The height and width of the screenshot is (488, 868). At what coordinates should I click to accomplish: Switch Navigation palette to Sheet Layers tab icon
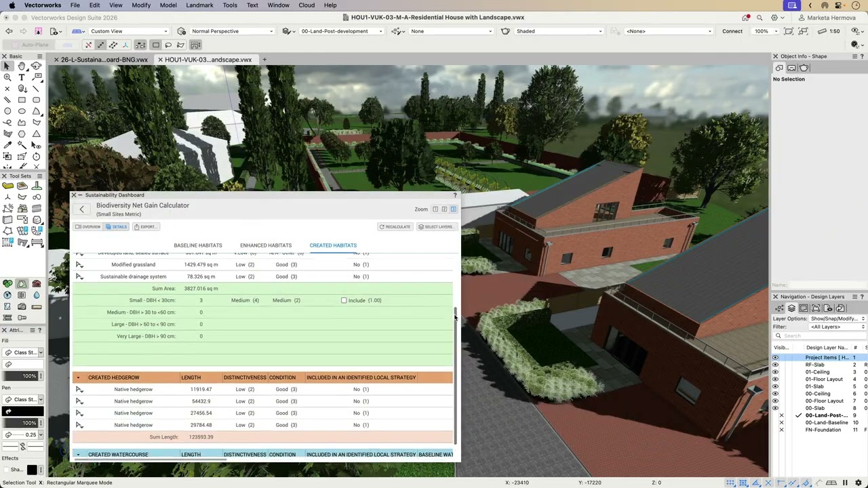(804, 308)
